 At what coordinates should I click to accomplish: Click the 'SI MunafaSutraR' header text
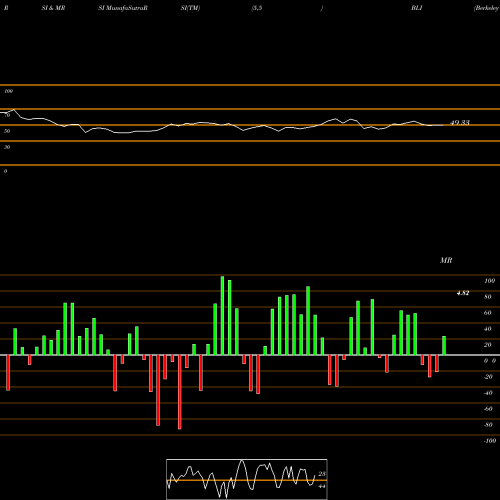coord(123,8)
